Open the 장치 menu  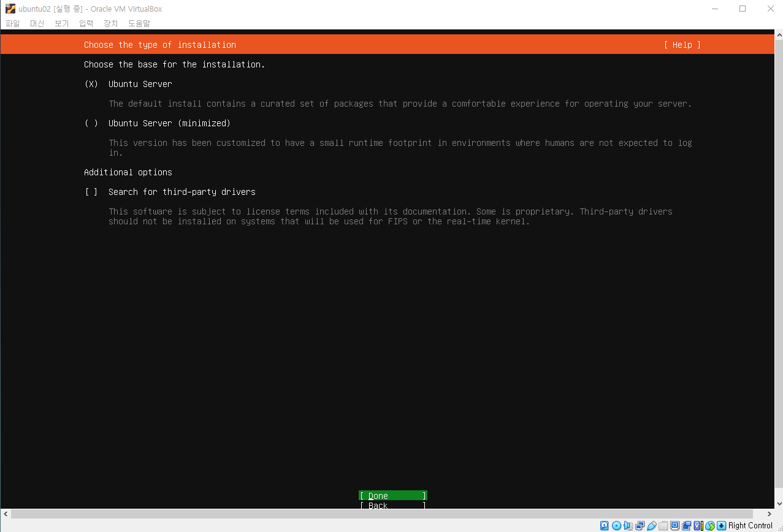pos(111,23)
